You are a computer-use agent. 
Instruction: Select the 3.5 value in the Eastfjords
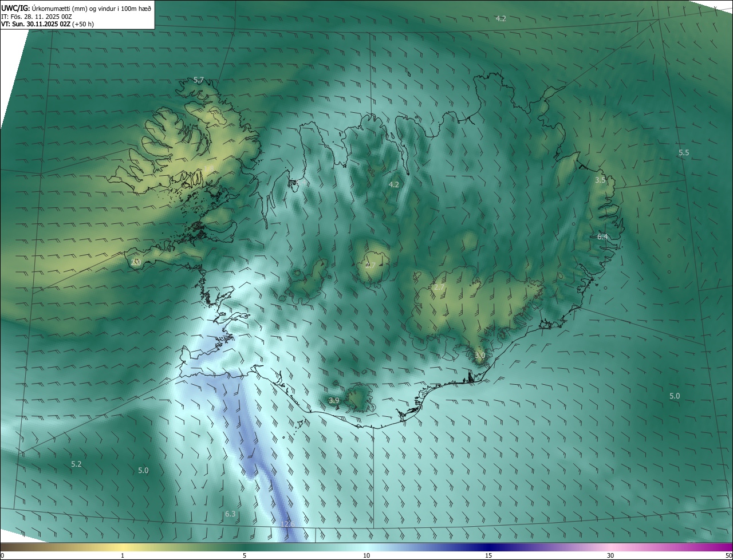(x=600, y=180)
